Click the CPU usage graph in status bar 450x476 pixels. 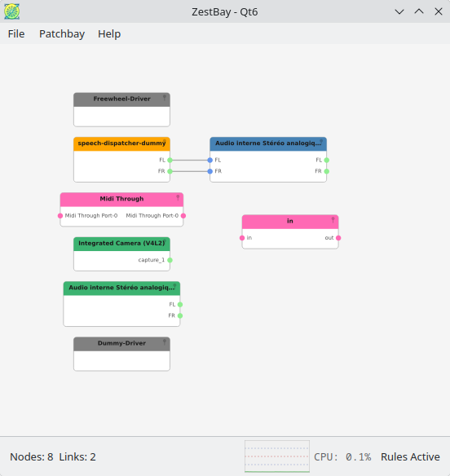[277, 456]
